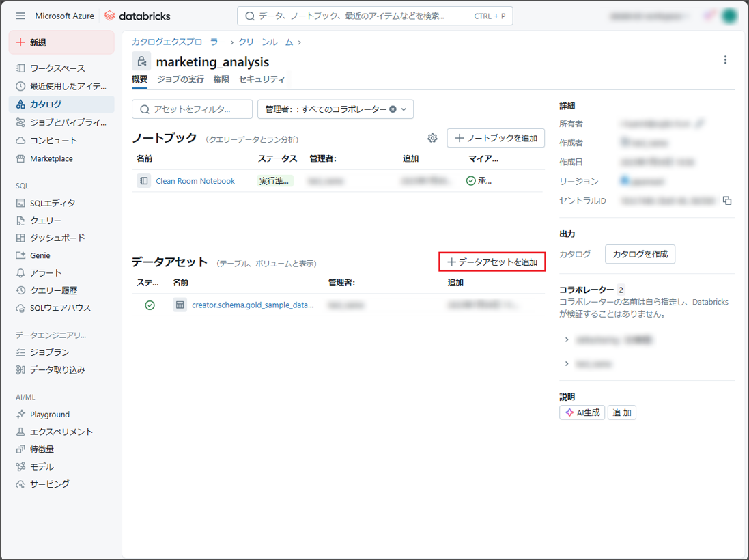This screenshot has height=560, width=749.
Task: Open the kebab menu for marketing_analysis
Action: (x=725, y=59)
